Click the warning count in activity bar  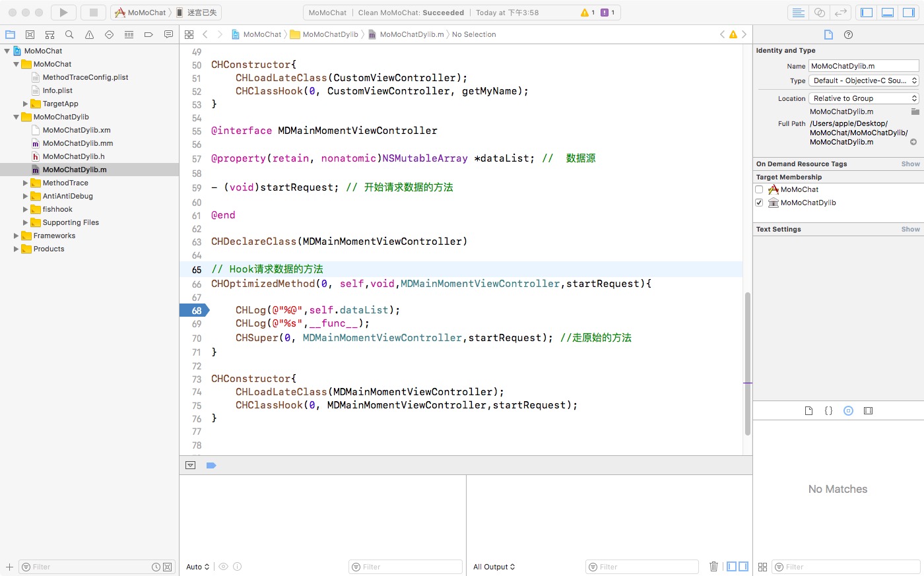pyautogui.click(x=588, y=13)
